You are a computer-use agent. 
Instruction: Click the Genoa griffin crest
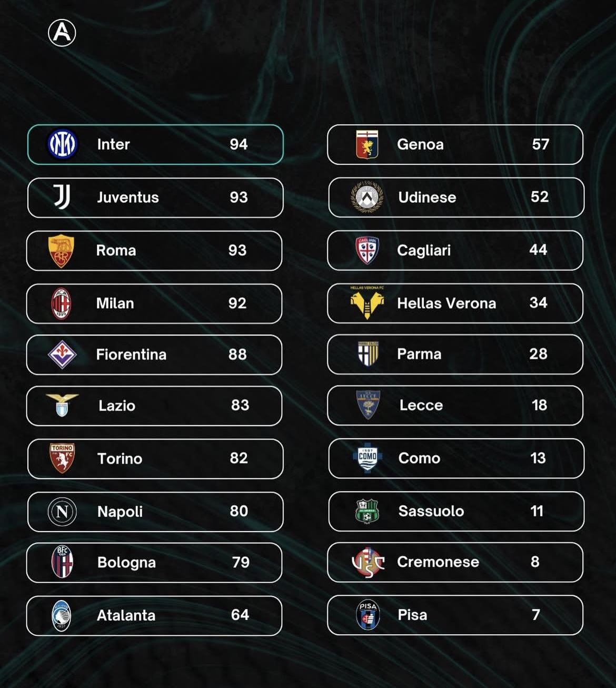tap(367, 144)
